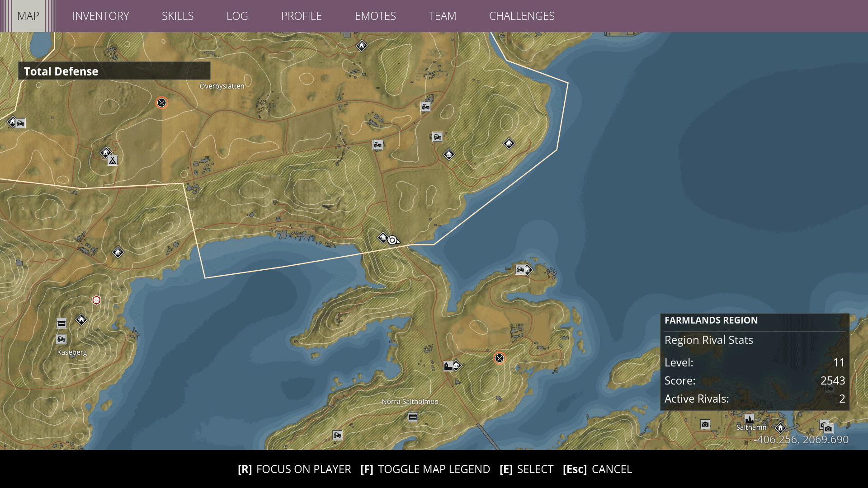This screenshot has height=488, width=868.
Task: Select safehouse icon at far left map edge
Action: coord(12,122)
